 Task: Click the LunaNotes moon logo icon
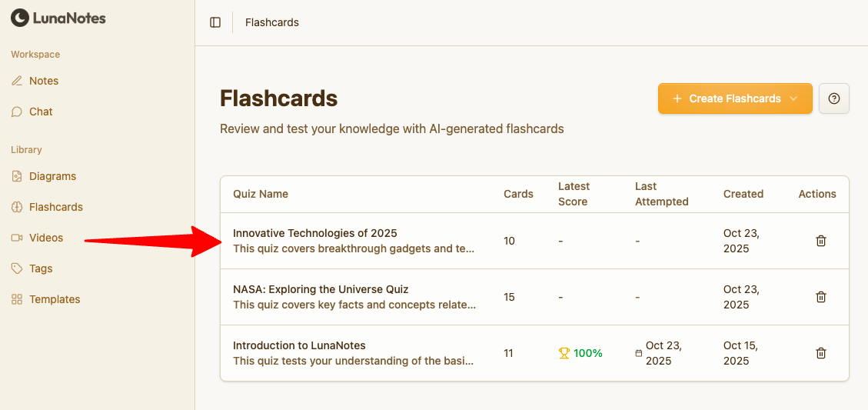19,18
